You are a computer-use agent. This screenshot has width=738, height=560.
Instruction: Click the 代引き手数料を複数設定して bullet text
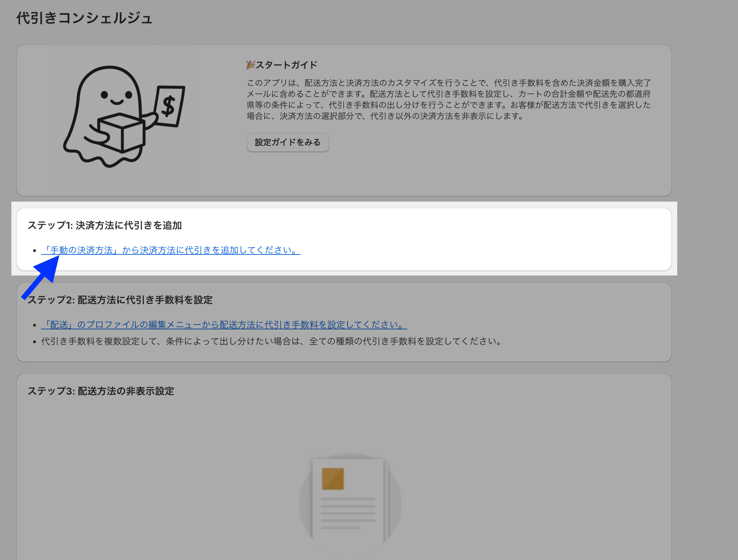point(271,341)
